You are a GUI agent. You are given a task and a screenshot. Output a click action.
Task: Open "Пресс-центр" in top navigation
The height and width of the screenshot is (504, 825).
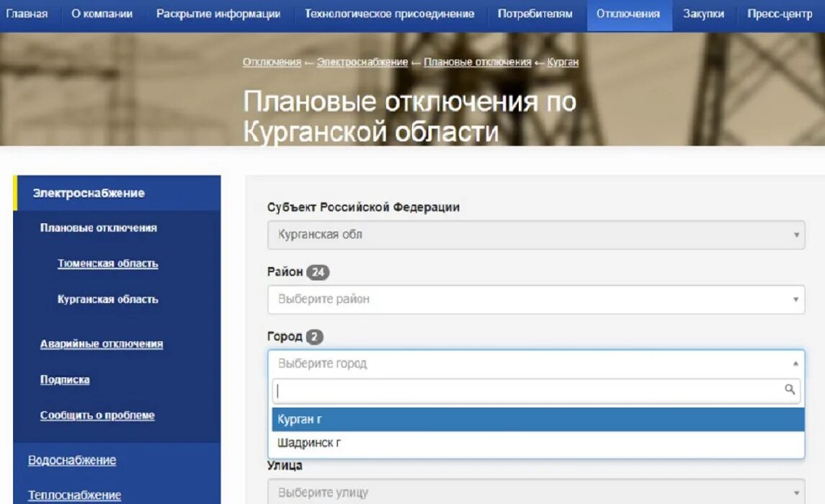click(778, 12)
